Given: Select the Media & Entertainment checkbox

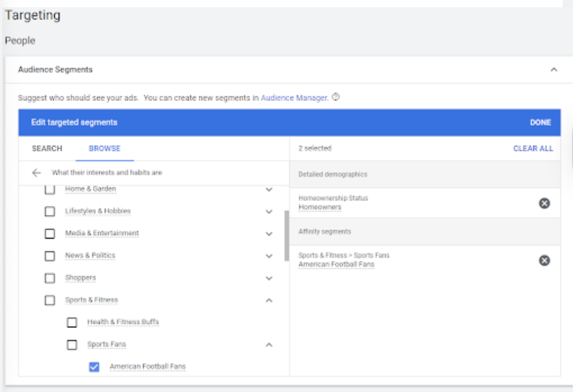Looking at the screenshot, I should [50, 234].
